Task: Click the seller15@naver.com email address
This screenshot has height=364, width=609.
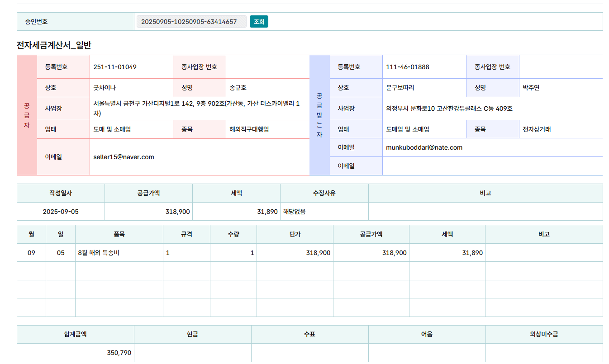Action: [x=124, y=157]
